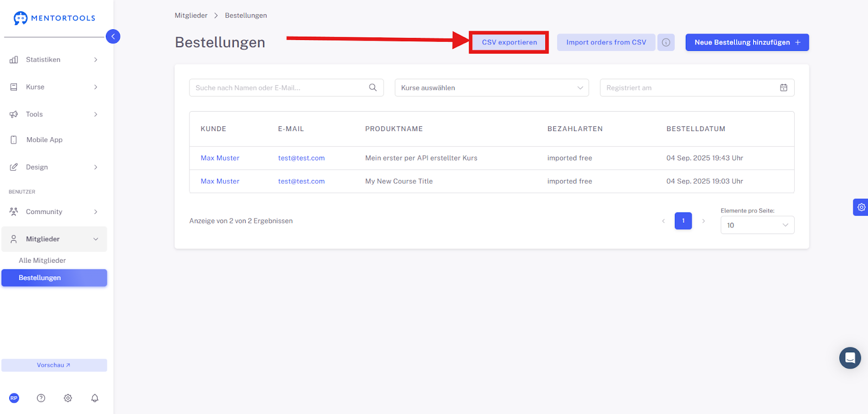Image resolution: width=868 pixels, height=414 pixels.
Task: Click test@test.com in API Kurs row
Action: (301, 158)
